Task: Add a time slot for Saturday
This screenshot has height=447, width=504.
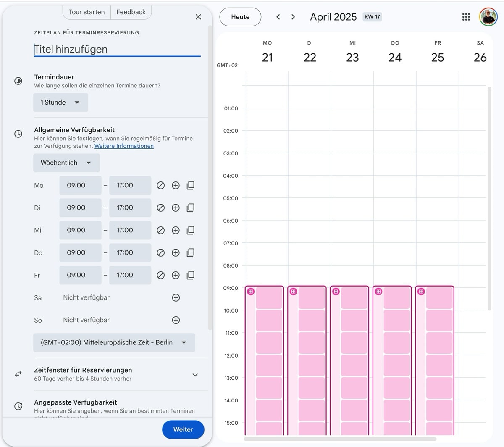Action: (x=176, y=298)
